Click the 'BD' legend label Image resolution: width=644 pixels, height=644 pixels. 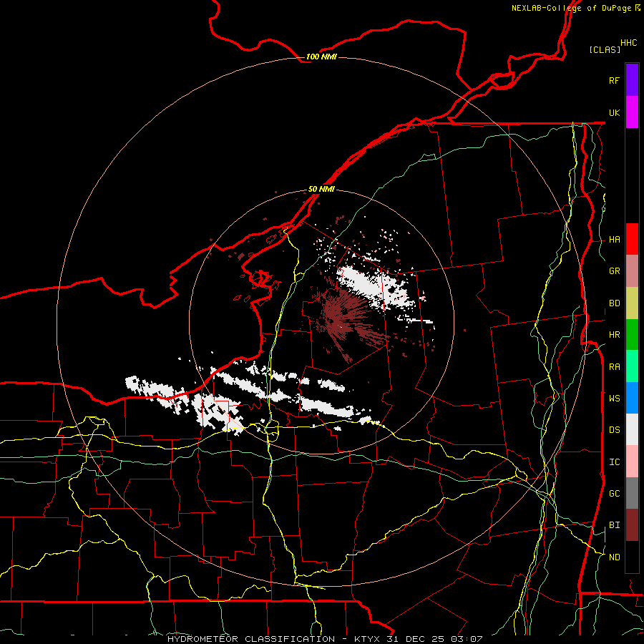coord(614,303)
